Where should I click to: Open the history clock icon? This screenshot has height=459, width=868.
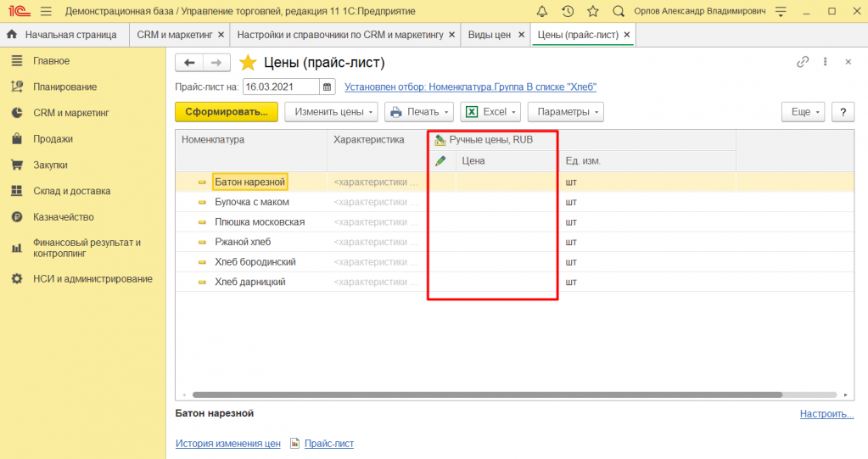[x=568, y=11]
